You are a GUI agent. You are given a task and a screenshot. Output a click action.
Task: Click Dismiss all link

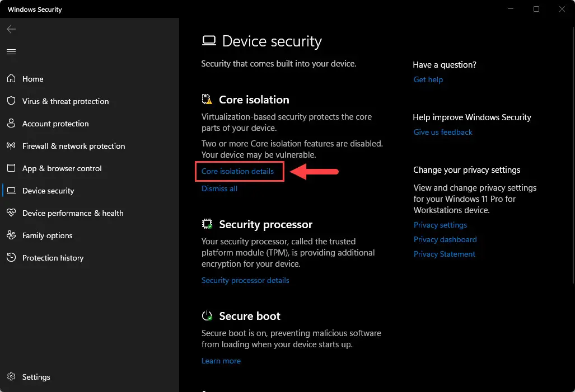pos(219,188)
